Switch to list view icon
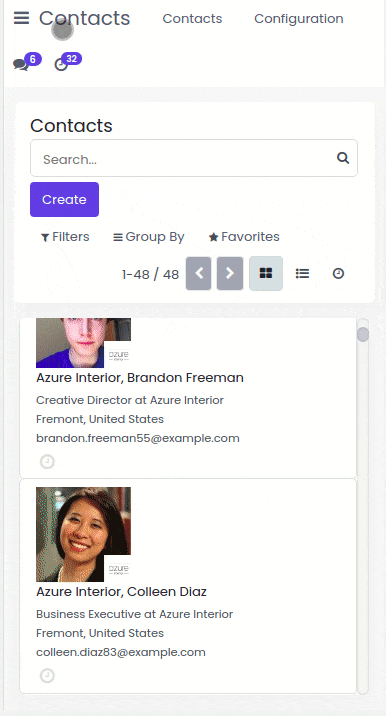Image resolution: width=386 pixels, height=716 pixels. pyautogui.click(x=302, y=274)
